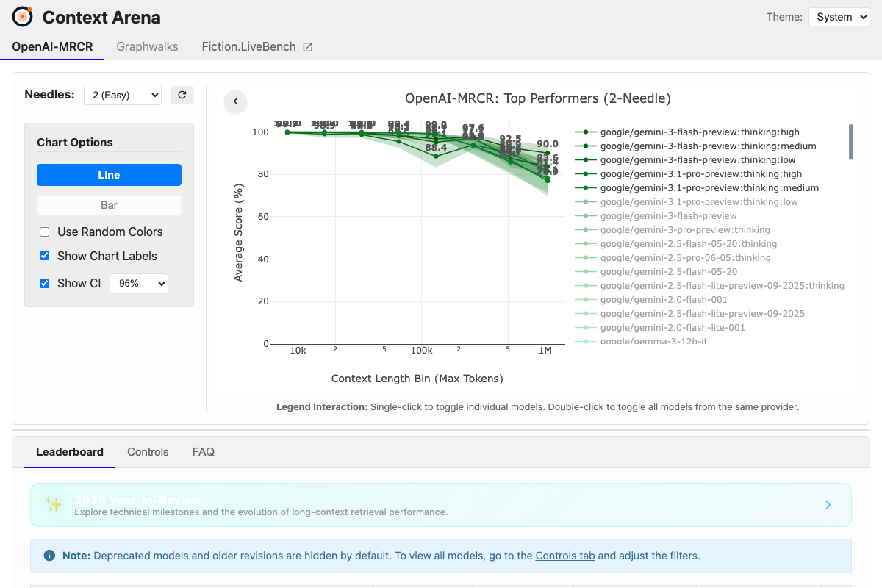Switch the chart to Bar mode

coord(109,205)
